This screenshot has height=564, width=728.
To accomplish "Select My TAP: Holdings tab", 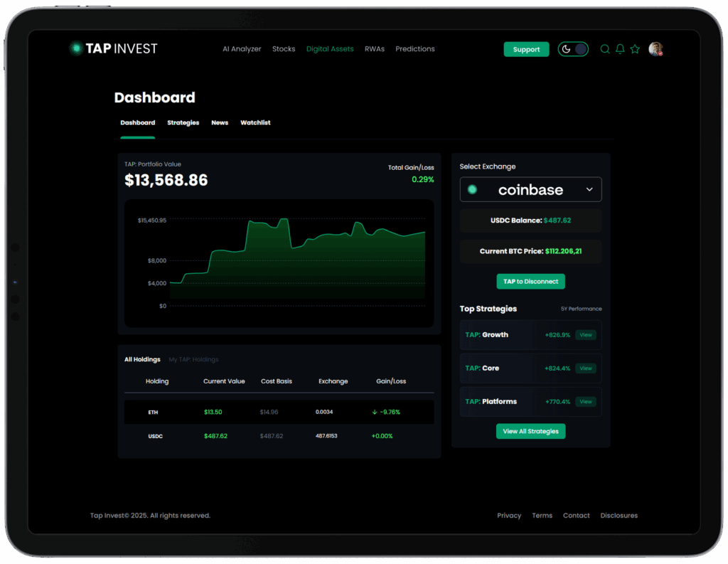I will tap(193, 360).
